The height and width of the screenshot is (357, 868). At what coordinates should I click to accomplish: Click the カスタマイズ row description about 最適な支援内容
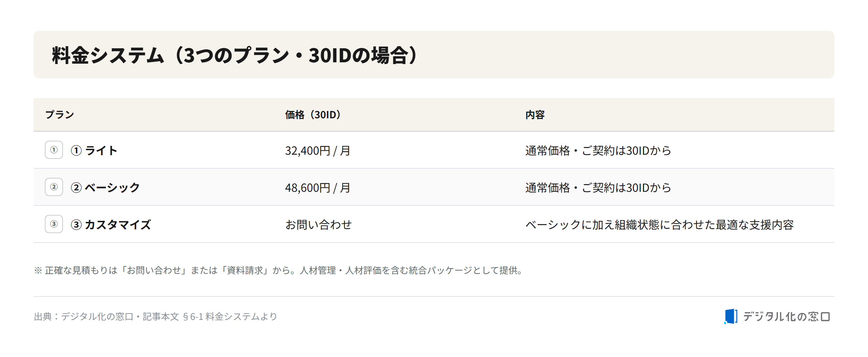click(659, 225)
